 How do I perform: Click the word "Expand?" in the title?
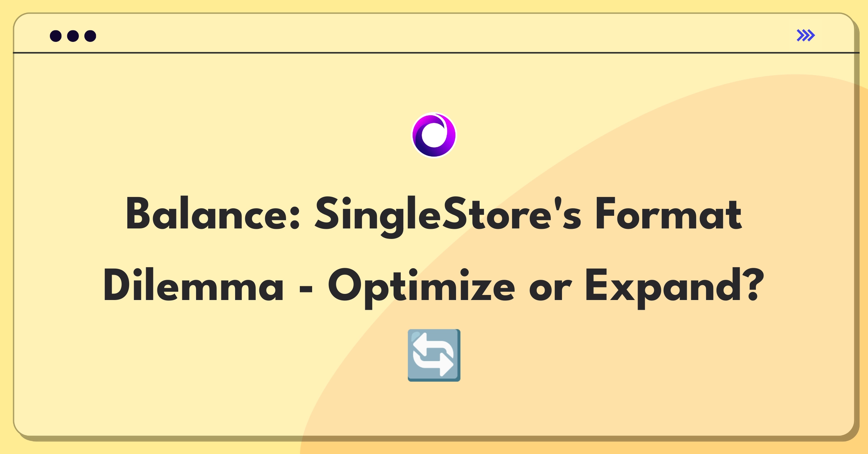coord(675,288)
